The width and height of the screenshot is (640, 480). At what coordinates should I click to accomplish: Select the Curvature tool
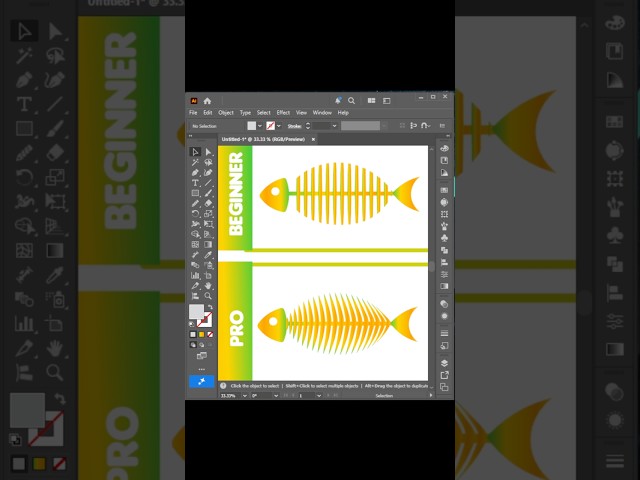[208, 173]
